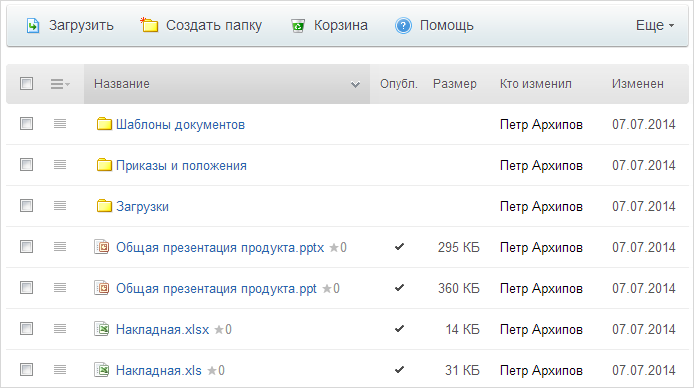The image size is (694, 388).
Task: Tick the select-all checkbox in table header
Action: point(27,83)
